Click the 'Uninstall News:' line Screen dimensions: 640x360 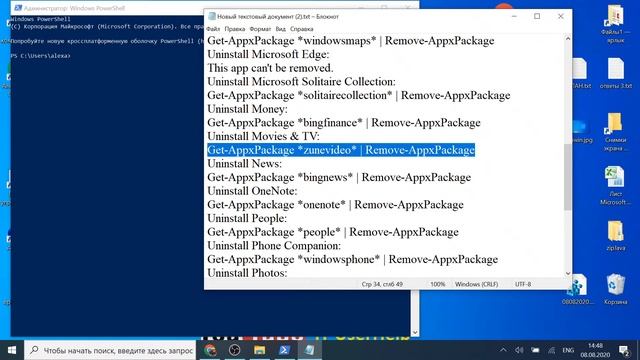pos(244,164)
